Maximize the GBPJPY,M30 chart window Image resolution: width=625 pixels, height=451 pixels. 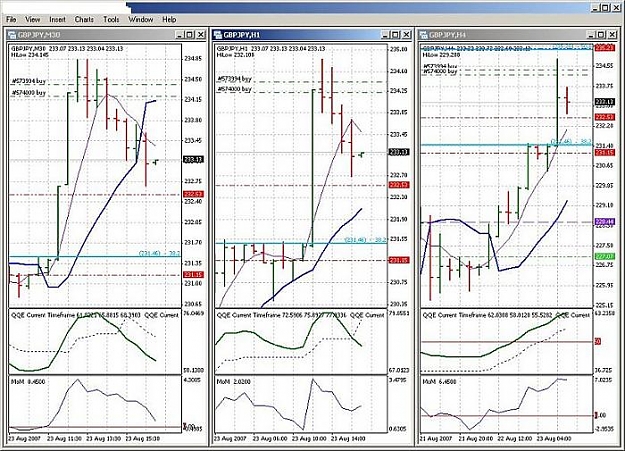coord(190,35)
